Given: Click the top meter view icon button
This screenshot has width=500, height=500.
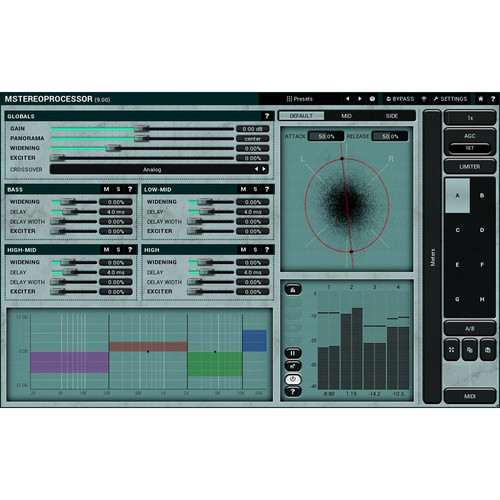Looking at the screenshot, I should [x=293, y=289].
